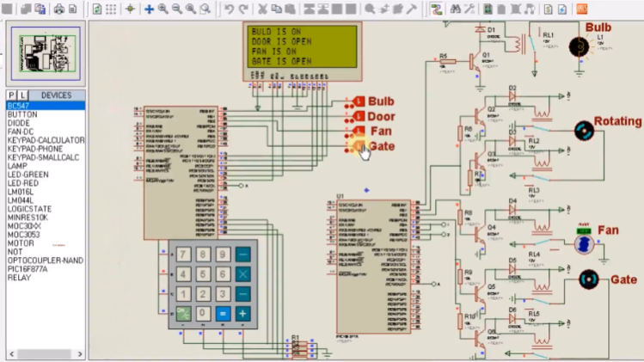Click the Print icon in toolbar
Viewport: 644px width, 362px height.
tap(58, 9)
